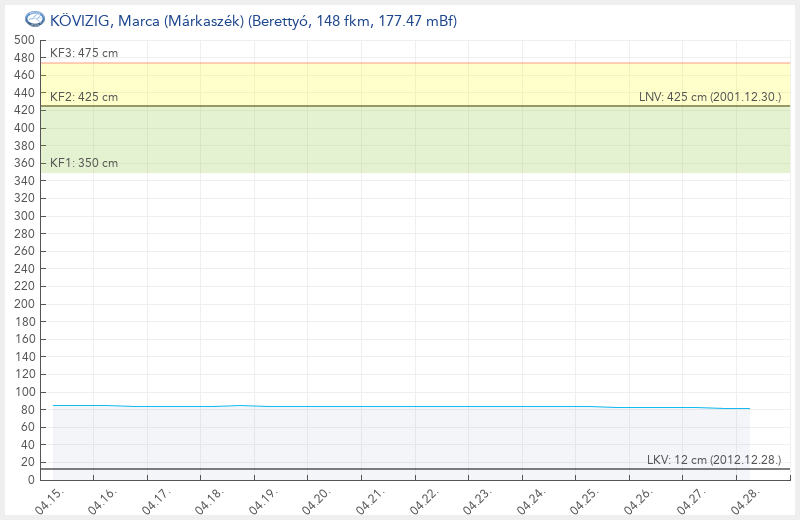This screenshot has width=800, height=520.
Task: Click the 300 value on the y-axis
Action: [x=24, y=216]
